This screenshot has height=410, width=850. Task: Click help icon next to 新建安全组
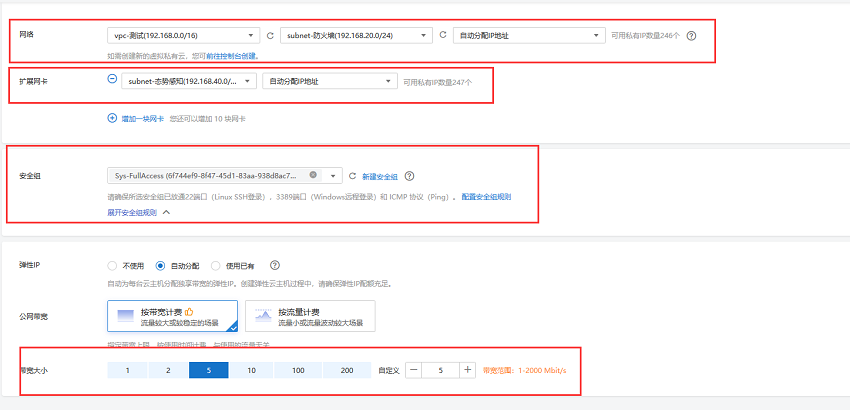tap(409, 175)
